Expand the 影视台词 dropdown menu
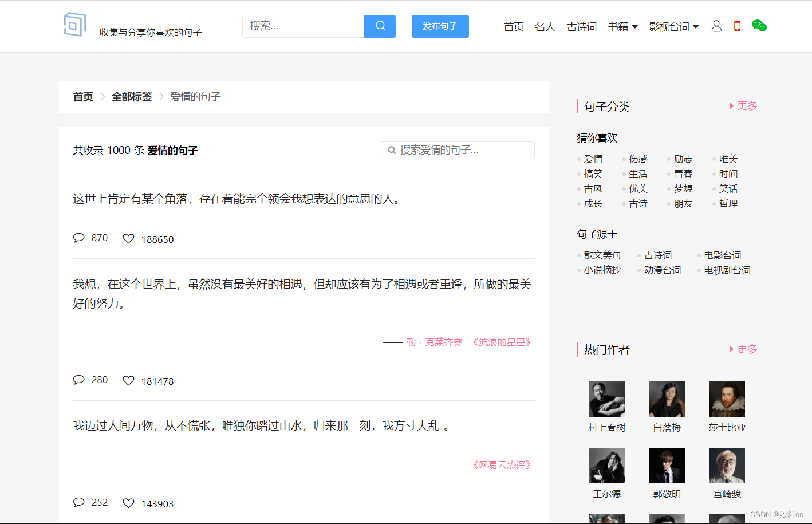The width and height of the screenshot is (812, 524). tap(674, 26)
